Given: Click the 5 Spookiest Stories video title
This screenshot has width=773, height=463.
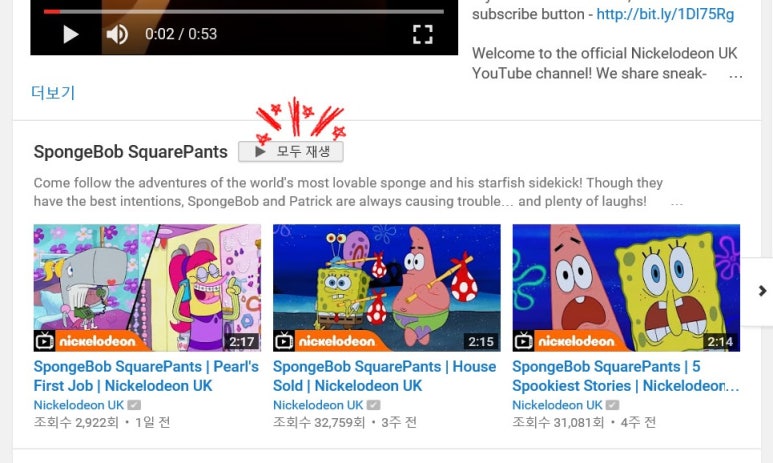Looking at the screenshot, I should click(x=625, y=376).
